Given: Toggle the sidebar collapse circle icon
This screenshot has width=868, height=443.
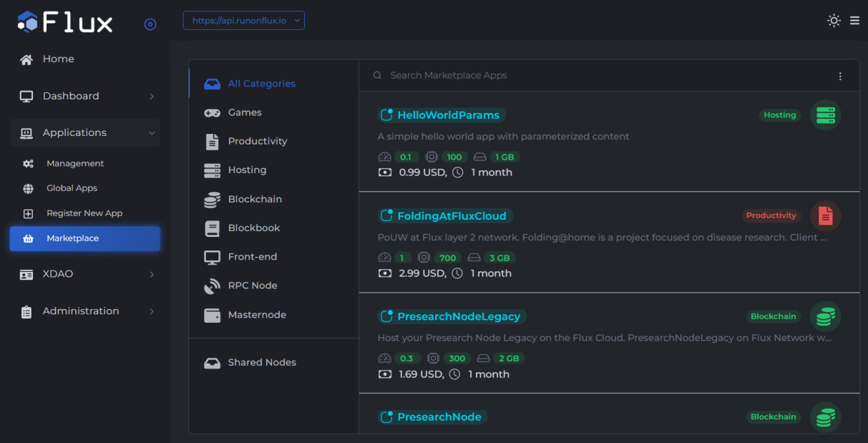Looking at the screenshot, I should [x=150, y=24].
